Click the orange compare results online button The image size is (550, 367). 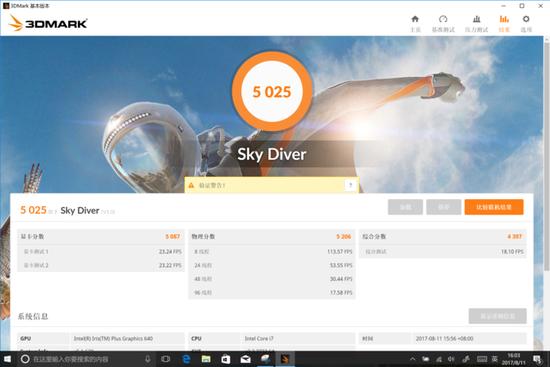click(x=494, y=207)
